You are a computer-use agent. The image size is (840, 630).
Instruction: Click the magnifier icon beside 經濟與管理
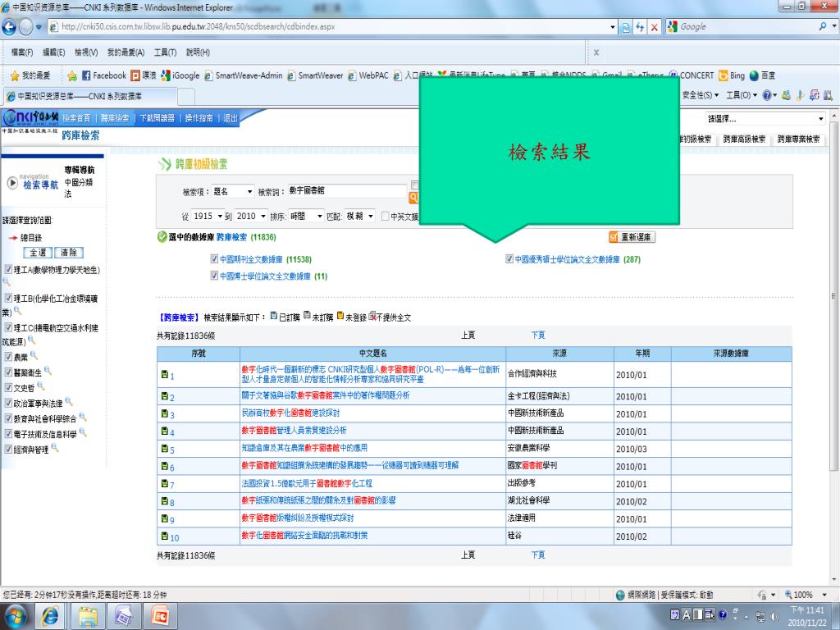(55, 448)
